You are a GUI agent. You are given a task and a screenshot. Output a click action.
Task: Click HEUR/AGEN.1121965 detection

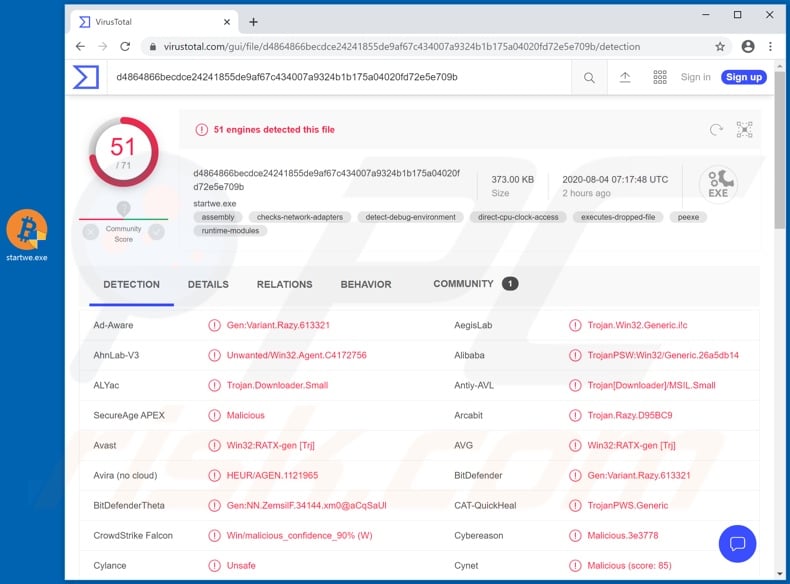click(272, 475)
